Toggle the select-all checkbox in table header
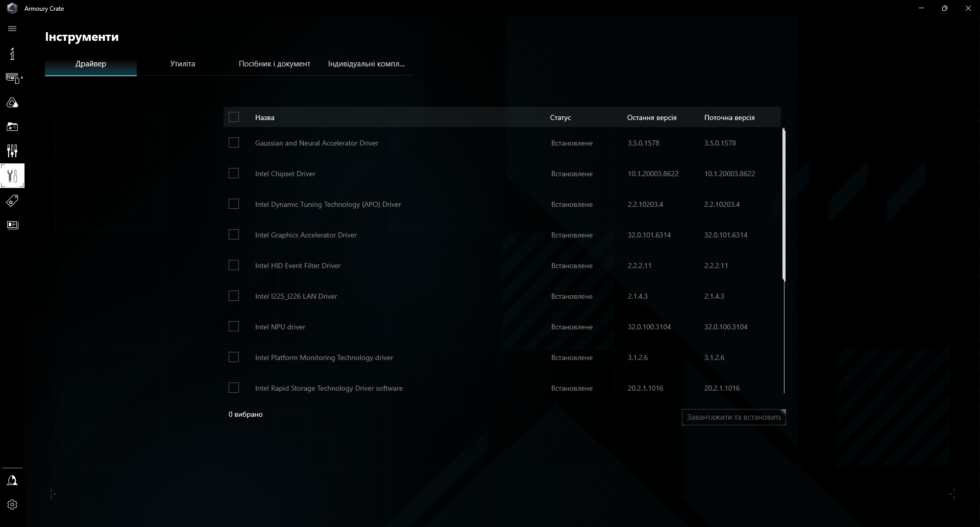 [234, 117]
